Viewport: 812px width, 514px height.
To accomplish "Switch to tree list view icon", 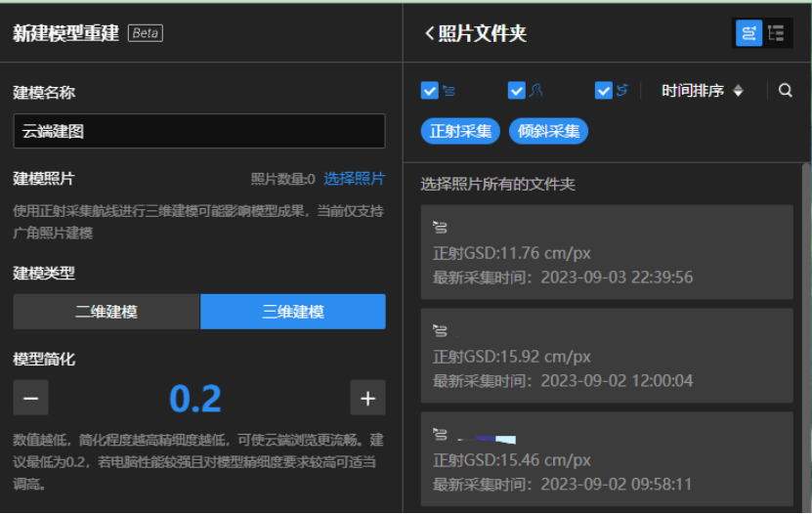I will pos(777,33).
